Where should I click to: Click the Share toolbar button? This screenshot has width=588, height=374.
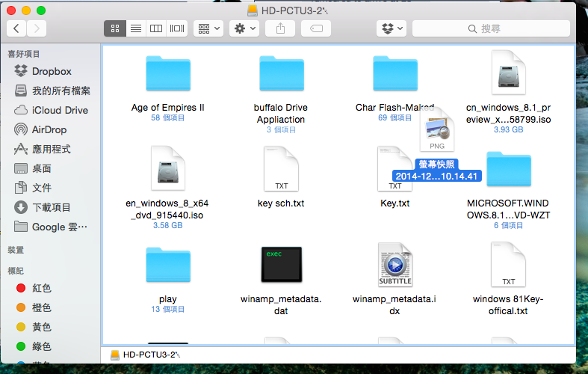[x=280, y=28]
